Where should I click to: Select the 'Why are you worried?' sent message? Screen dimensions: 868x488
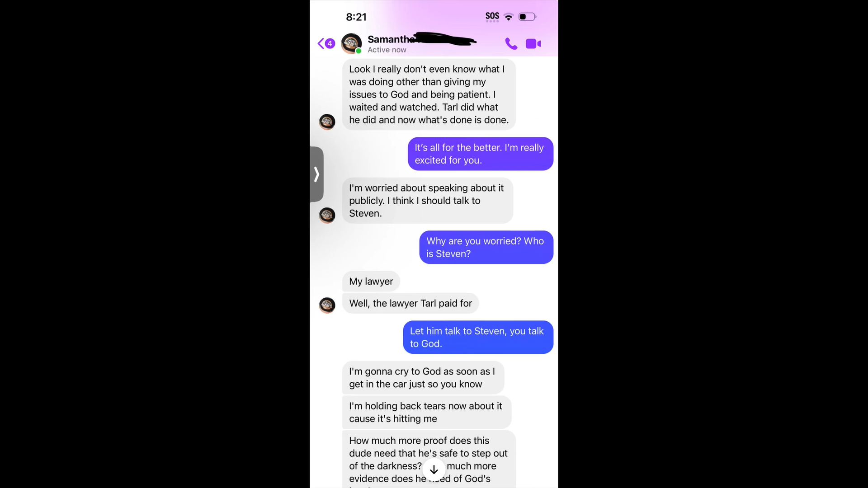(486, 247)
